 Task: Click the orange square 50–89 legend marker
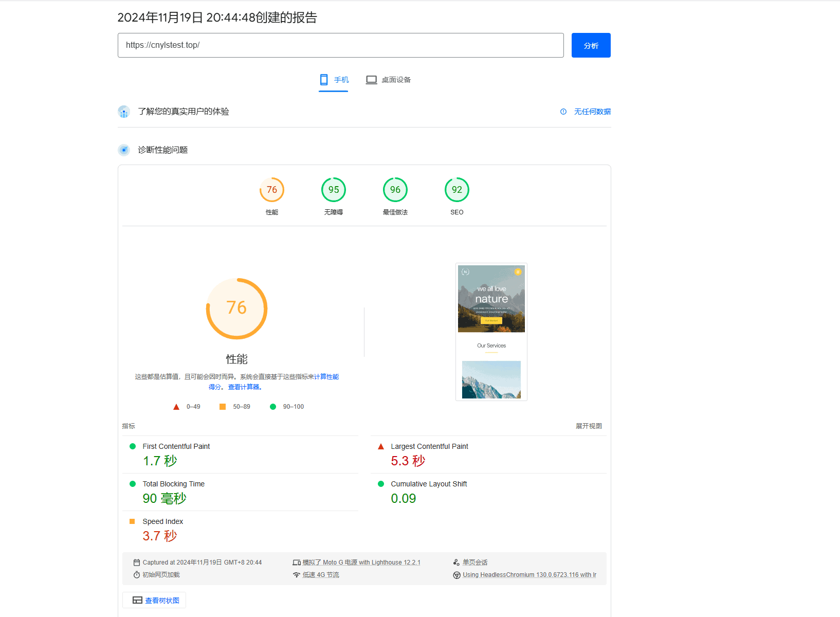223,407
